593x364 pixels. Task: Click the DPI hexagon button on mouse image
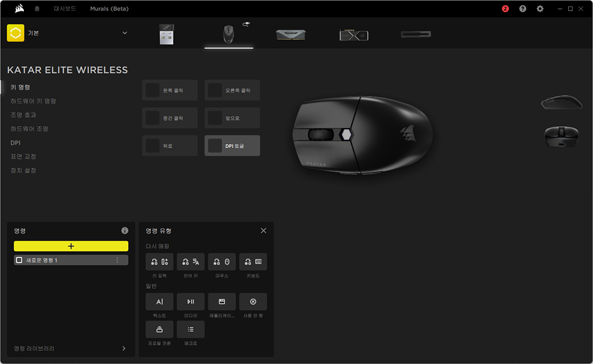pyautogui.click(x=346, y=135)
